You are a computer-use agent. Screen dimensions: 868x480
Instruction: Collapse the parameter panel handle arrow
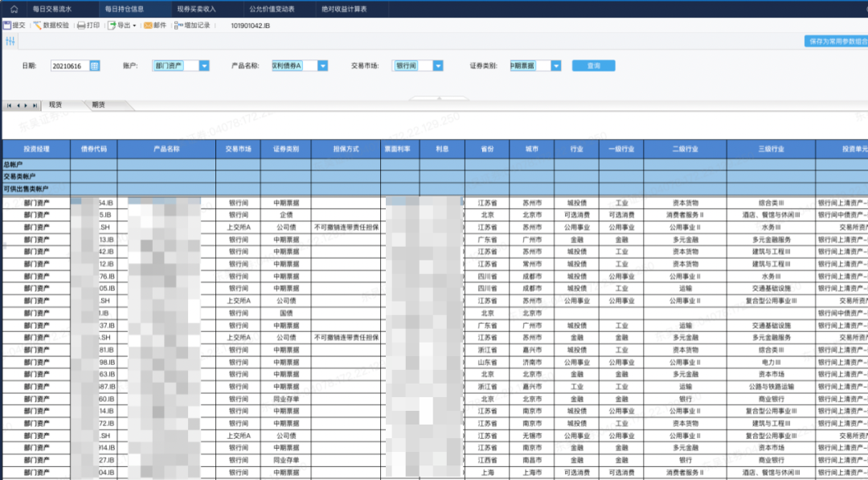point(439,99)
